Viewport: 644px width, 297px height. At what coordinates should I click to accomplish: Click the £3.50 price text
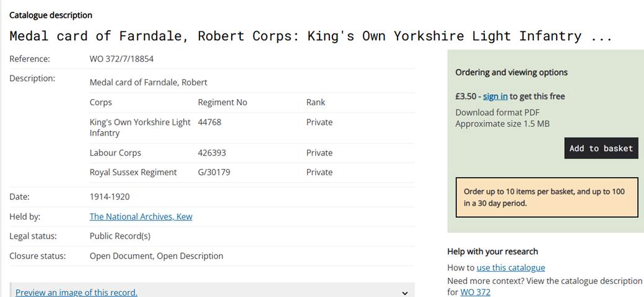point(466,97)
